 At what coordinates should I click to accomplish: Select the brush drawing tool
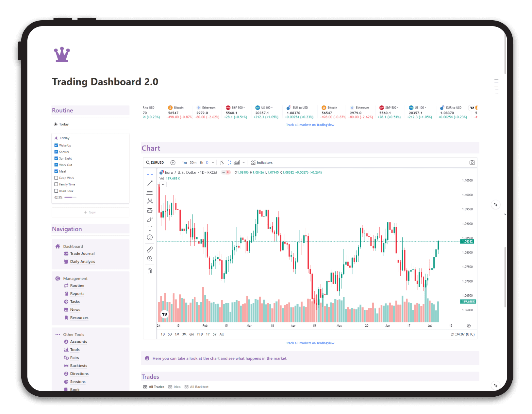(x=150, y=219)
